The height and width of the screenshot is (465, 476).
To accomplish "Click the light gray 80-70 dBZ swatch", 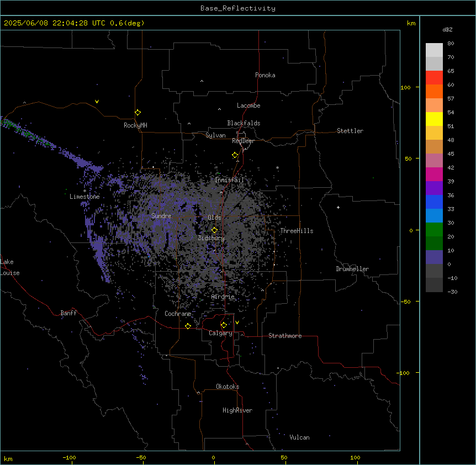I will (434, 50).
